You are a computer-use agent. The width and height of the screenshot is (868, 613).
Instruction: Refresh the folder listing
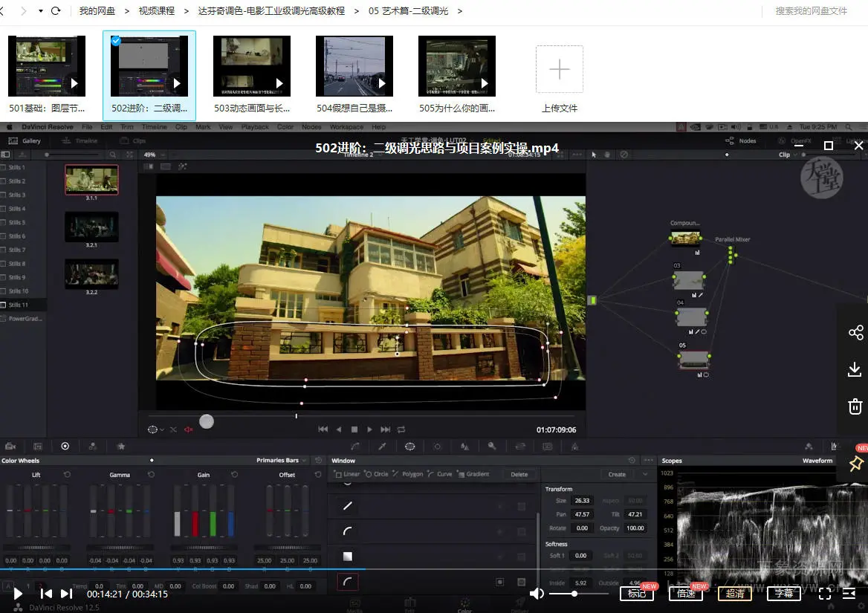(x=56, y=11)
